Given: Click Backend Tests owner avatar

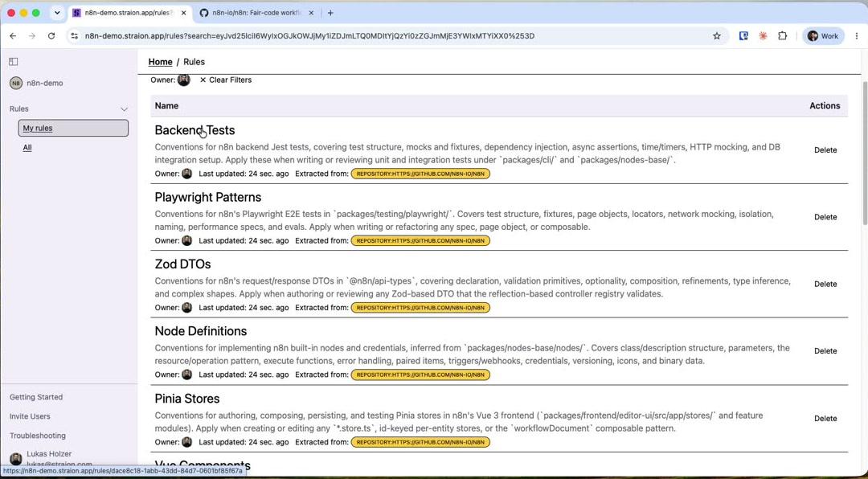Looking at the screenshot, I should click(187, 174).
